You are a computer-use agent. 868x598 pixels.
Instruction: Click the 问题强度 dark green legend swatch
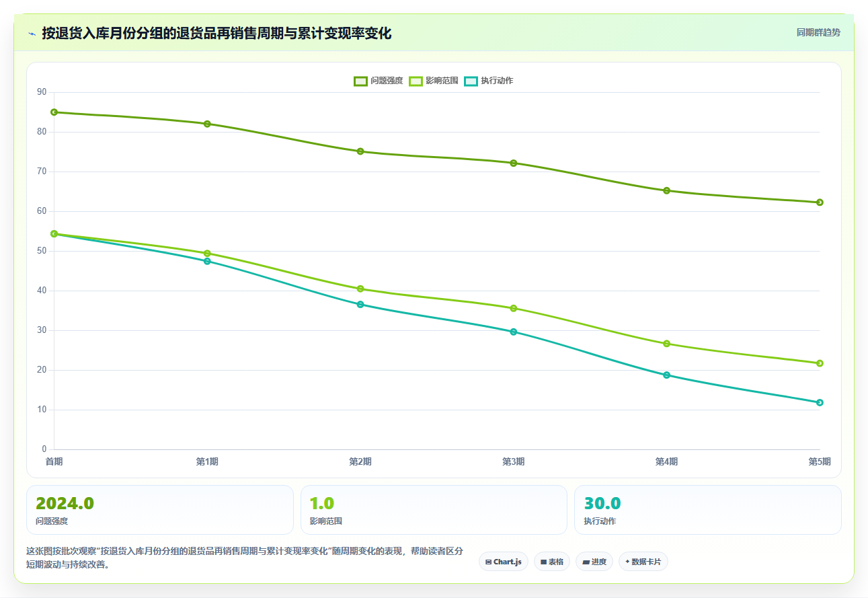[x=360, y=81]
